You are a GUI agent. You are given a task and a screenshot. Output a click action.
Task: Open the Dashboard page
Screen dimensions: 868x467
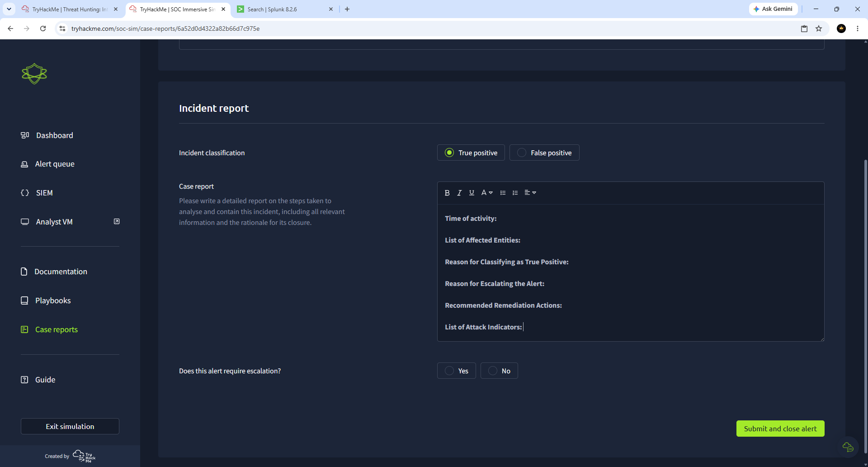tap(47, 135)
